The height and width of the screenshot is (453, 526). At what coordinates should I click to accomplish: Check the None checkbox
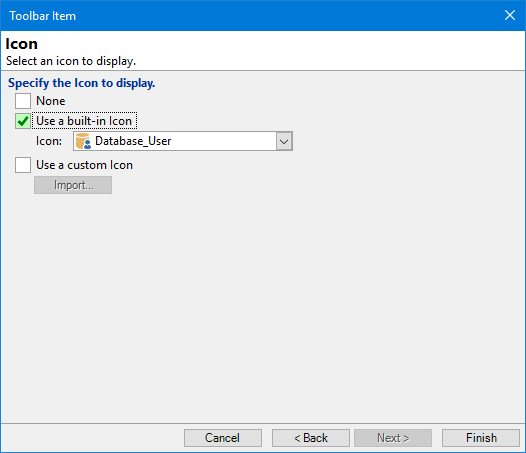[23, 101]
